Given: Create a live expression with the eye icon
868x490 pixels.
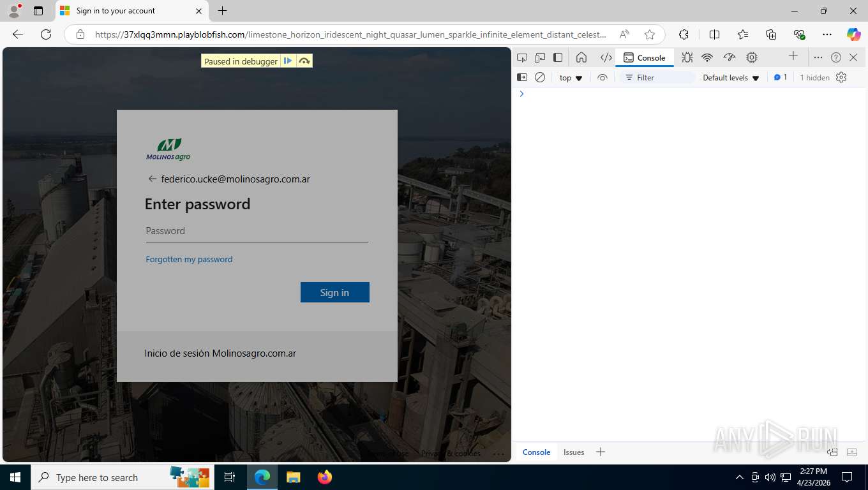Looking at the screenshot, I should (602, 77).
